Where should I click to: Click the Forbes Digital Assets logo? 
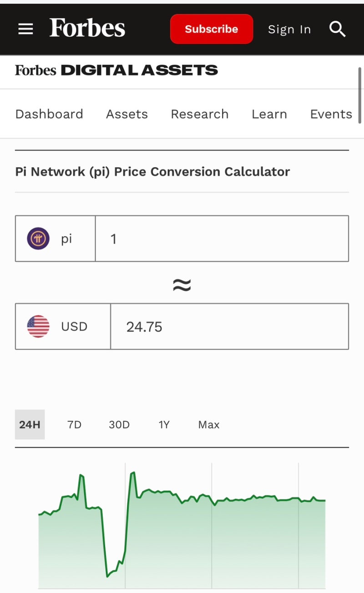click(x=116, y=70)
